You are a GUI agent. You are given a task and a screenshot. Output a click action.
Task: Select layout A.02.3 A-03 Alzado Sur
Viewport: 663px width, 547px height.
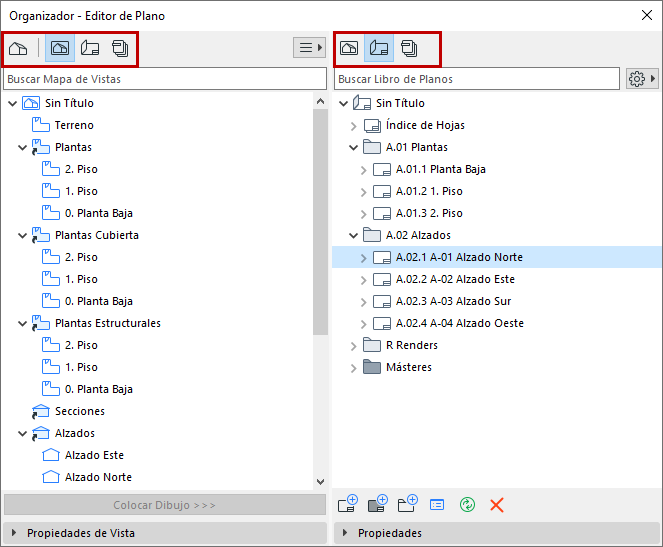click(453, 301)
